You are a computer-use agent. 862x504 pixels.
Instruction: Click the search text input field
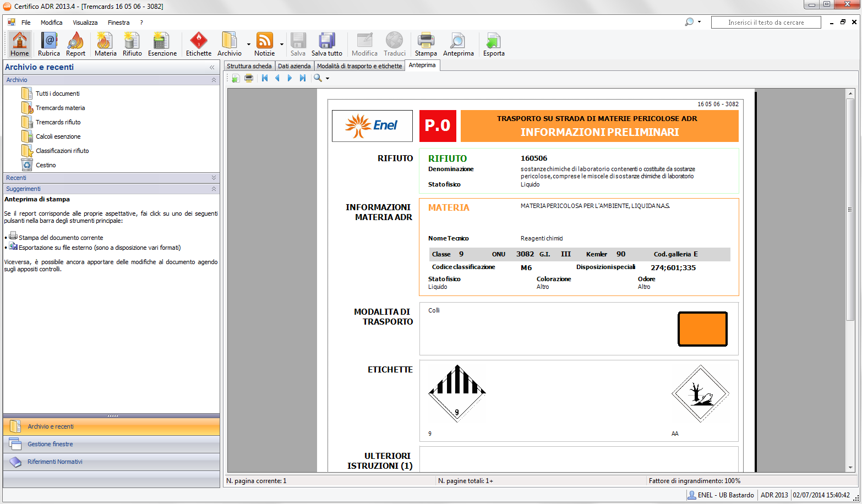tap(766, 23)
